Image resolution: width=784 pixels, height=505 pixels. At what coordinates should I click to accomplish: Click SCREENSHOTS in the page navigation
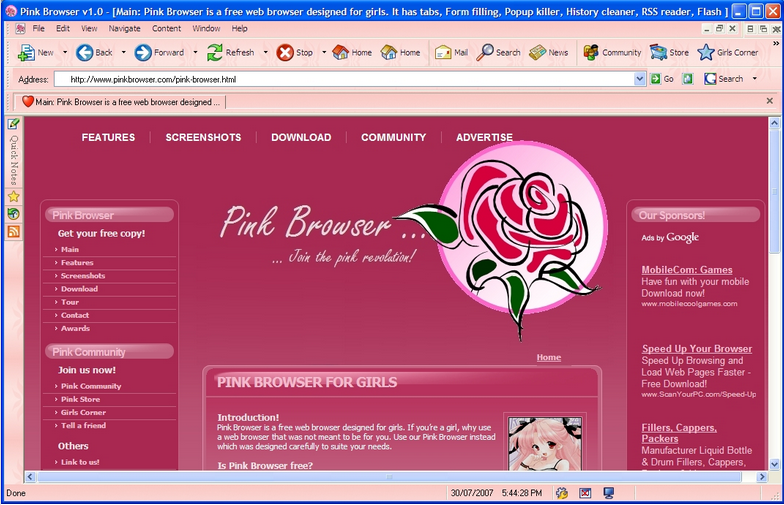tap(204, 138)
